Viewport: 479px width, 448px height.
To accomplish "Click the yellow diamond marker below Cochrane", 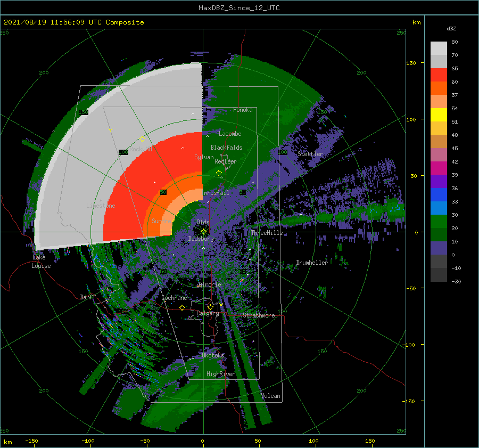I will tap(182, 307).
